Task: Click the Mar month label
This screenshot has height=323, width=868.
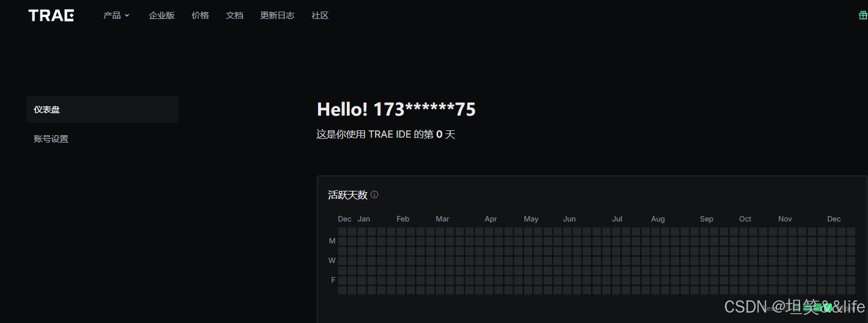Action: [442, 219]
